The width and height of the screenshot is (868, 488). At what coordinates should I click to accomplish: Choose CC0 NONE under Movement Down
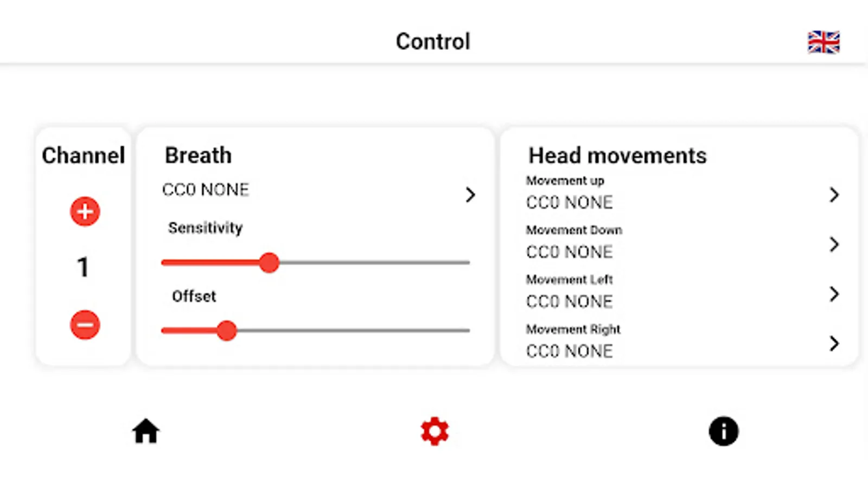tap(570, 252)
